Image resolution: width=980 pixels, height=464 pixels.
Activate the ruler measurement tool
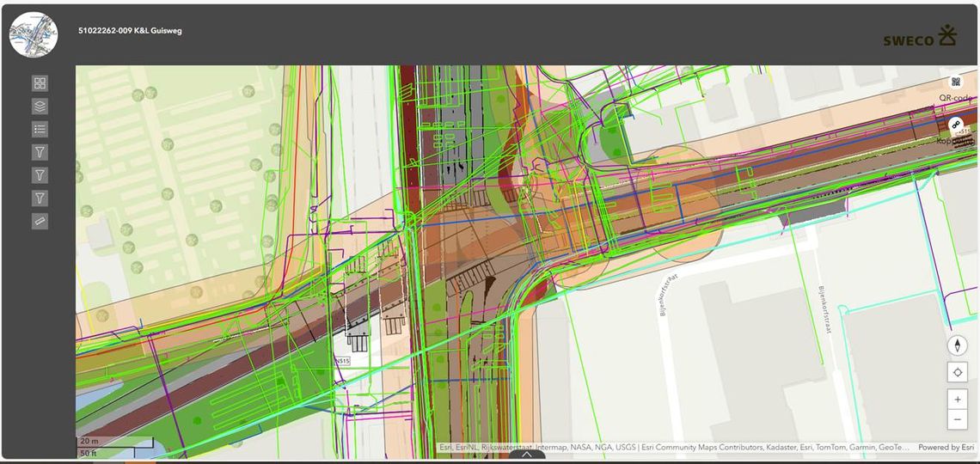coord(40,221)
